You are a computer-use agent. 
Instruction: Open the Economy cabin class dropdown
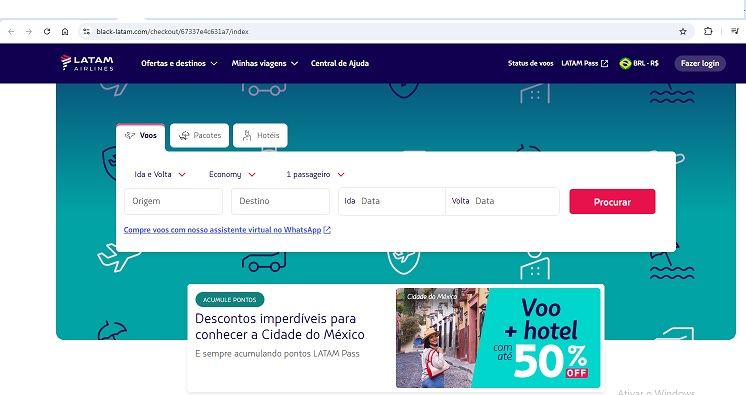click(232, 174)
